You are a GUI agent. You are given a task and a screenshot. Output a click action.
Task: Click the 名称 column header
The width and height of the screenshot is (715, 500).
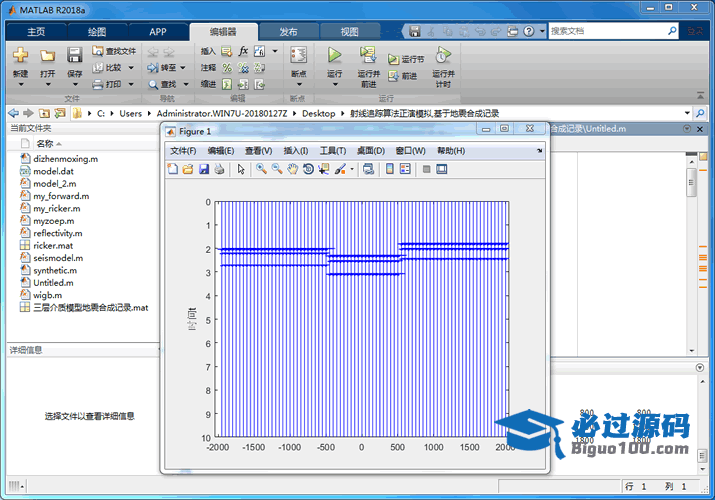tap(45, 144)
